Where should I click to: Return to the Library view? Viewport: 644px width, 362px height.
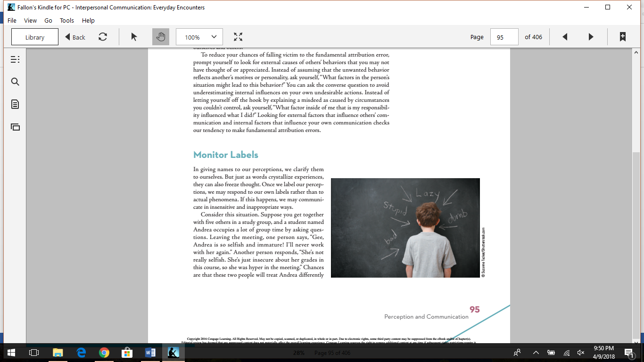34,36
